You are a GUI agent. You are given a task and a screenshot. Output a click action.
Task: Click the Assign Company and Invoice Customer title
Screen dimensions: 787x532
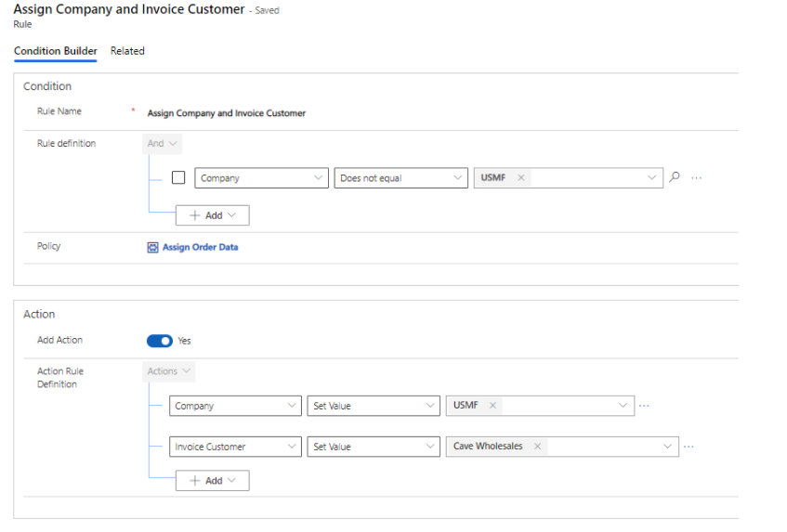[x=129, y=9]
